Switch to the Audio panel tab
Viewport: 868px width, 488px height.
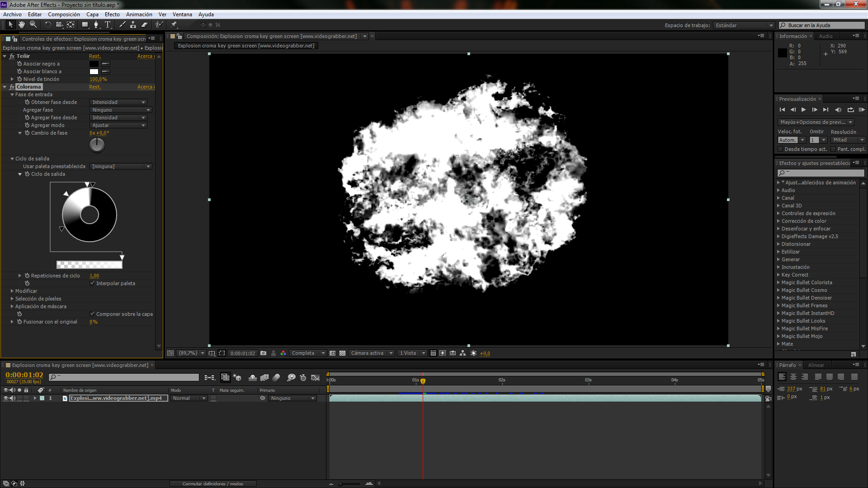pyautogui.click(x=825, y=36)
